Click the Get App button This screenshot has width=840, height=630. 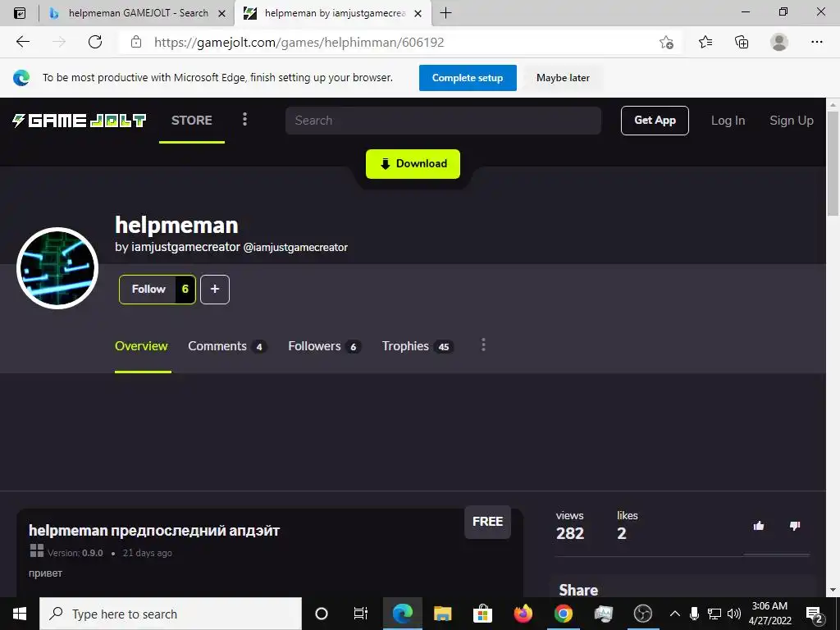[655, 121]
